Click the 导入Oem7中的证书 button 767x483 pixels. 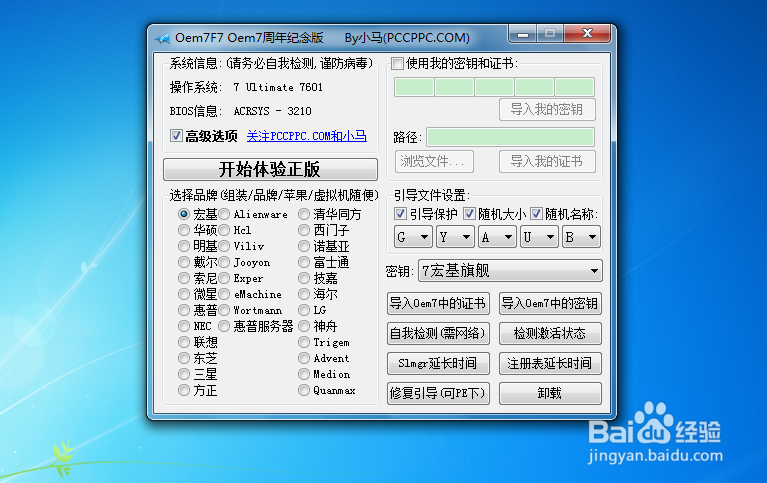438,303
